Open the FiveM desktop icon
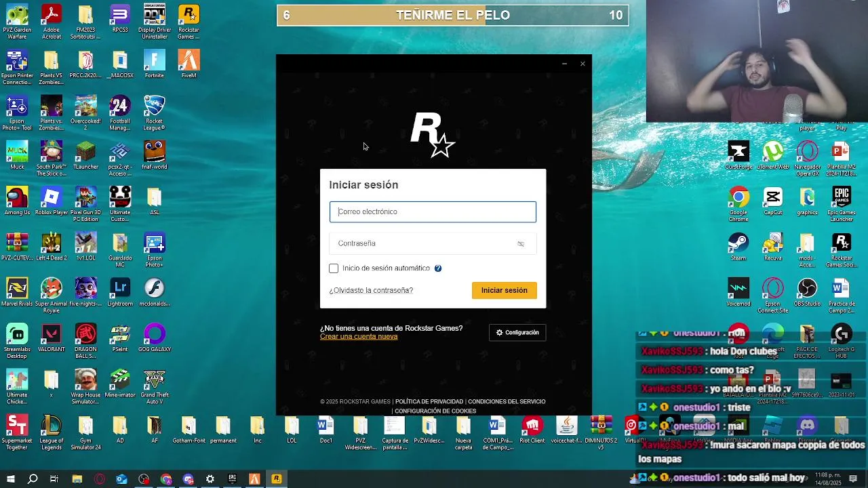This screenshot has width=868, height=488. (189, 65)
